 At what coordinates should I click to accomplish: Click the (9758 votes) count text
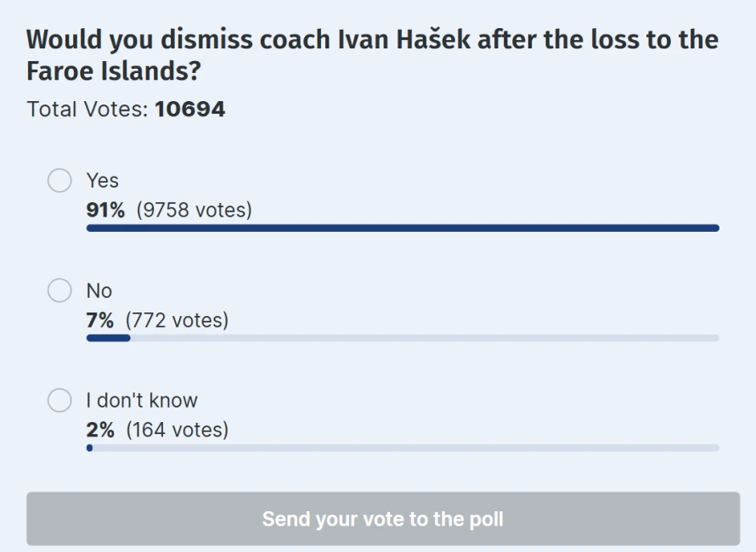195,210
